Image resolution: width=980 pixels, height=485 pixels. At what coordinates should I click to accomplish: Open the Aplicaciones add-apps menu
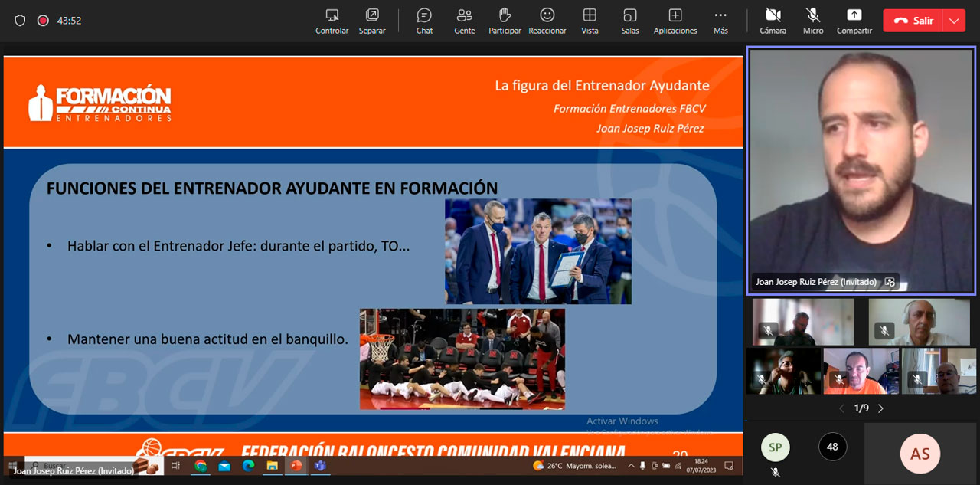click(675, 21)
